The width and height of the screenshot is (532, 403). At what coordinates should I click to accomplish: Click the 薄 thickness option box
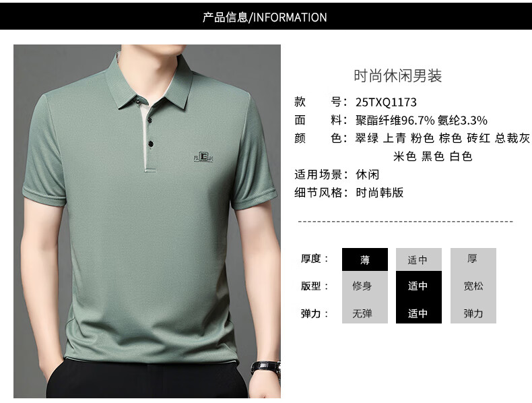(x=365, y=259)
